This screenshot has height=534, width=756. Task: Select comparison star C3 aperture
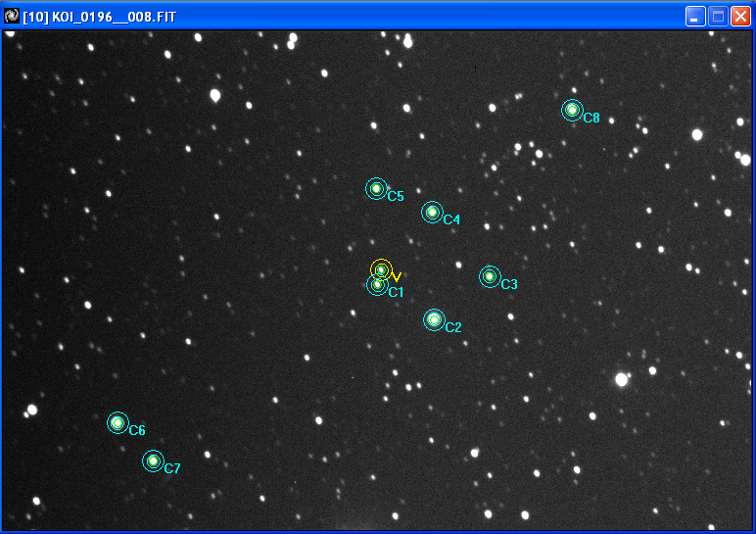click(x=490, y=276)
